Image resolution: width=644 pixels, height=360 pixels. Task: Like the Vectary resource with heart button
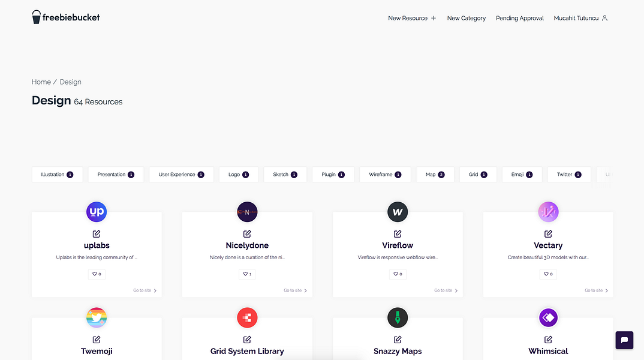pos(548,274)
